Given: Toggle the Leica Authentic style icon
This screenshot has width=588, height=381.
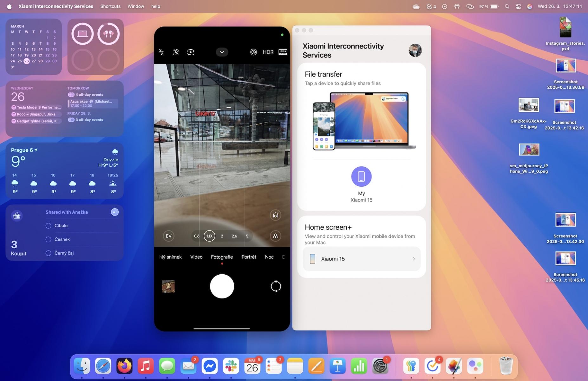Looking at the screenshot, I should click(x=283, y=52).
